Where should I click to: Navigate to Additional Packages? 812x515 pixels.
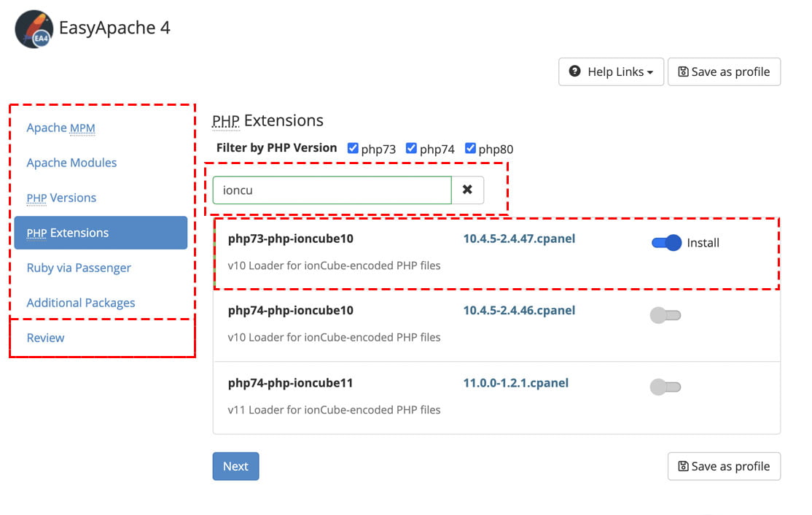tap(80, 303)
